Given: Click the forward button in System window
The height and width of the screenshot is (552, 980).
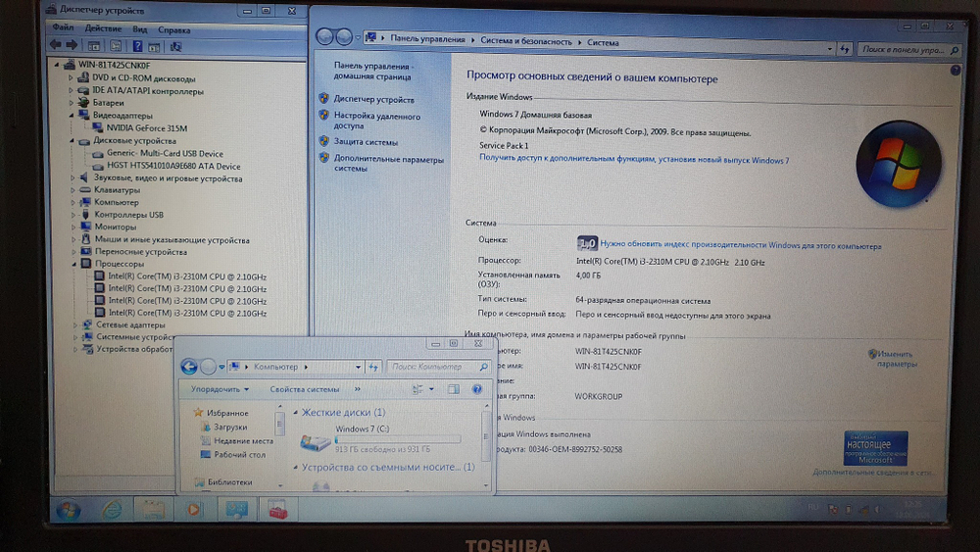Looking at the screenshot, I should [344, 37].
